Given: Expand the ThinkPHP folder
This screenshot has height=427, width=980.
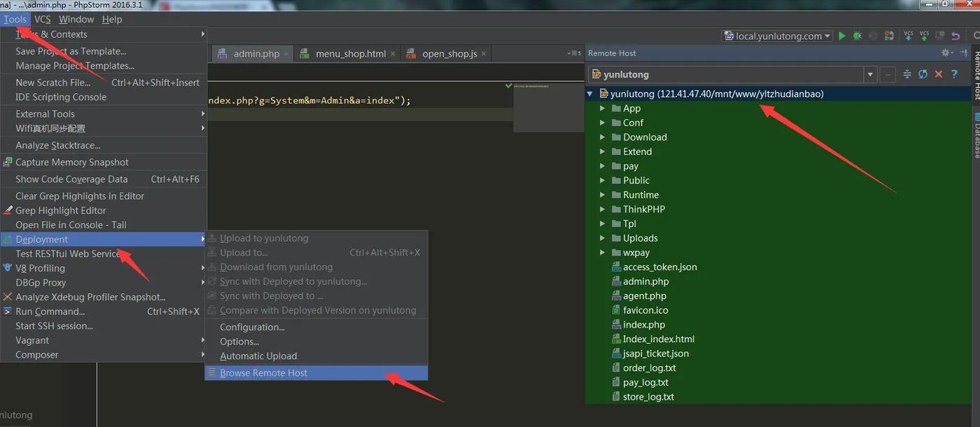Looking at the screenshot, I should point(602,209).
